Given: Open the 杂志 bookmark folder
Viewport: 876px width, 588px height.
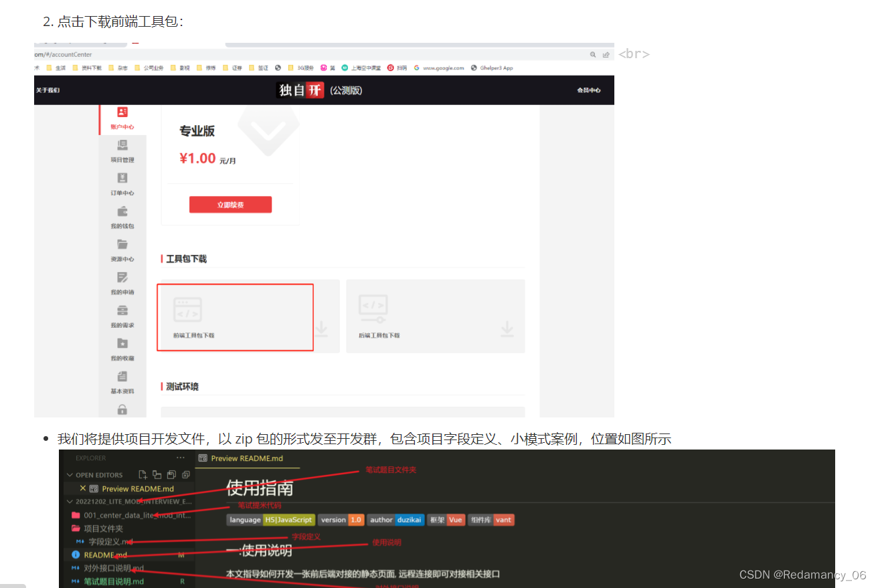Looking at the screenshot, I should pyautogui.click(x=118, y=68).
